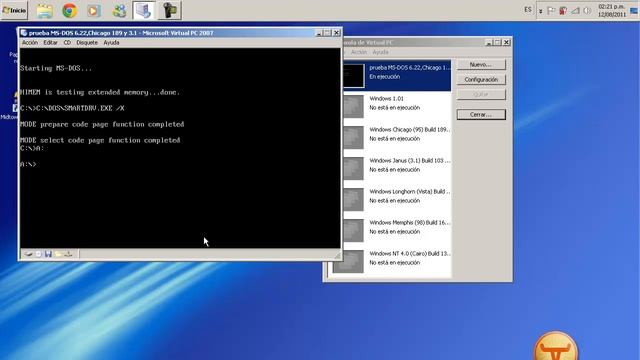
Task: Open the Disquete menu
Action: (x=87, y=42)
